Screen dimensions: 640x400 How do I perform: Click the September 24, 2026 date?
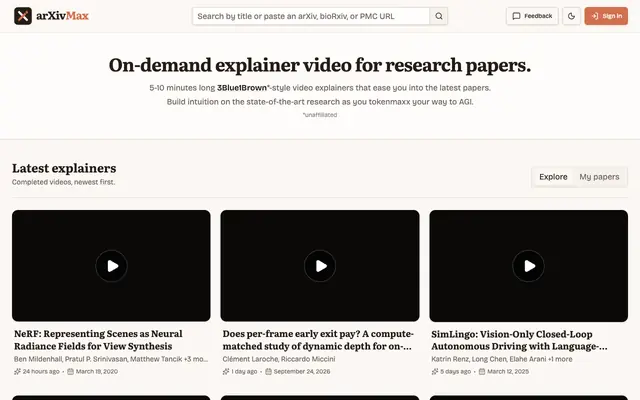[x=302, y=371]
